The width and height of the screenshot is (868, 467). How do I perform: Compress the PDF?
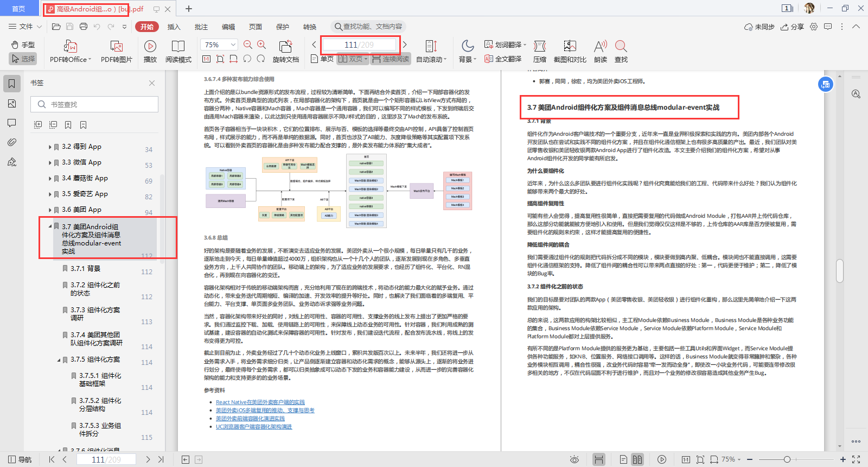coord(540,52)
